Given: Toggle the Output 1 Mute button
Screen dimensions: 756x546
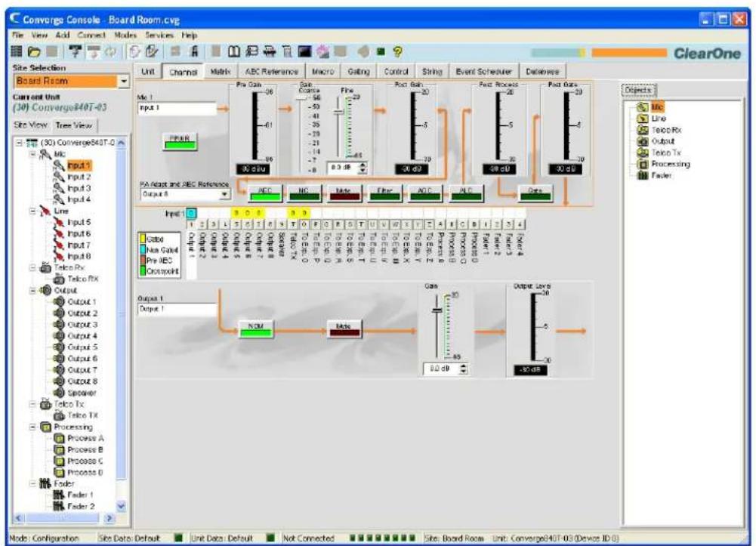Looking at the screenshot, I should tap(344, 329).
